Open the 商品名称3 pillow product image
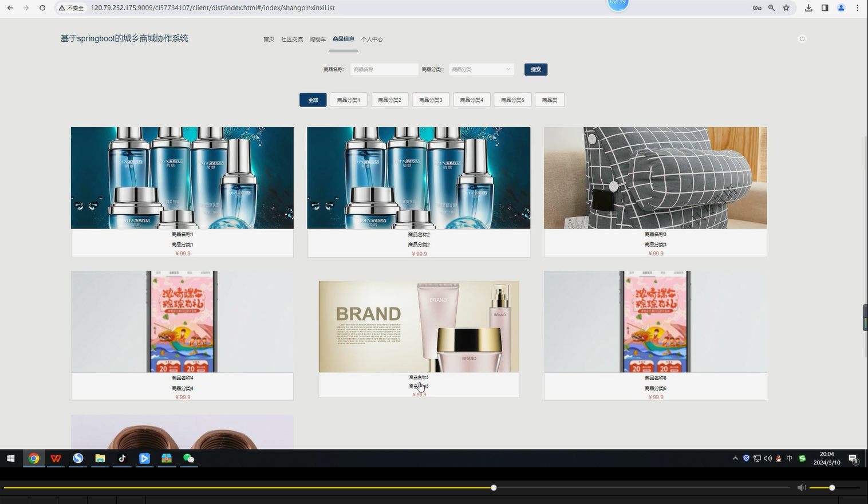The image size is (868, 504). point(655,178)
